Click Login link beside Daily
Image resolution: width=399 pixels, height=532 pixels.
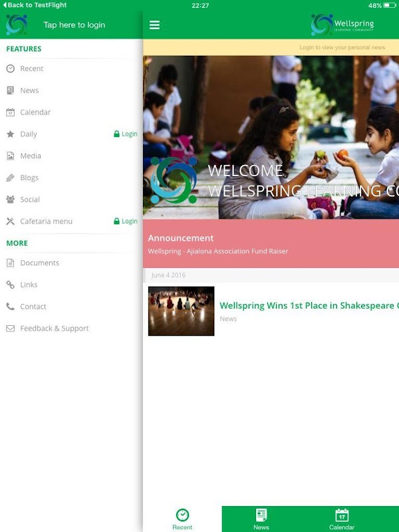click(x=130, y=134)
